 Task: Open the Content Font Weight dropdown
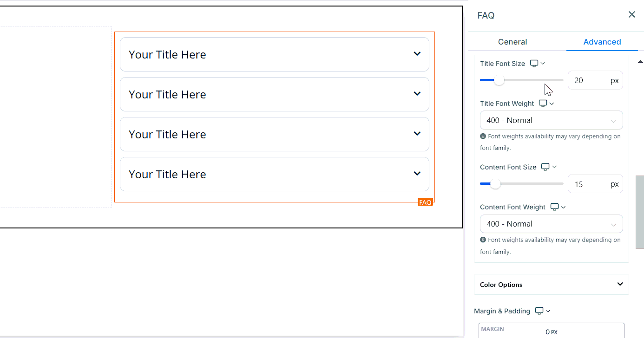point(551,224)
